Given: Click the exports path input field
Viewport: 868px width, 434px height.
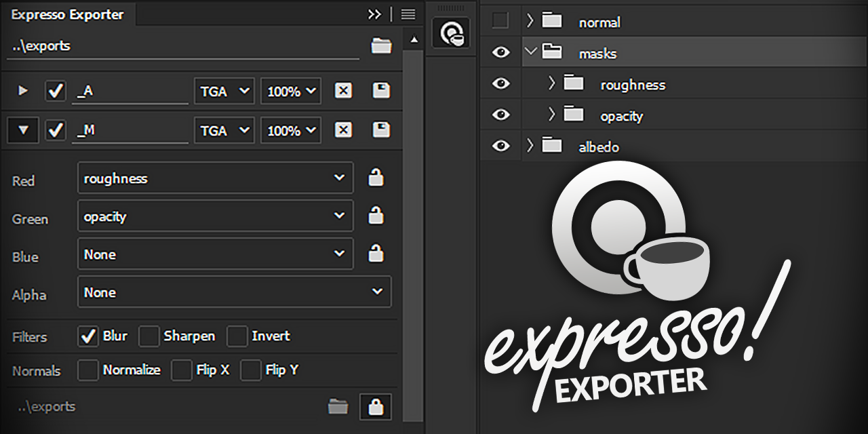Looking at the screenshot, I should point(183,46).
